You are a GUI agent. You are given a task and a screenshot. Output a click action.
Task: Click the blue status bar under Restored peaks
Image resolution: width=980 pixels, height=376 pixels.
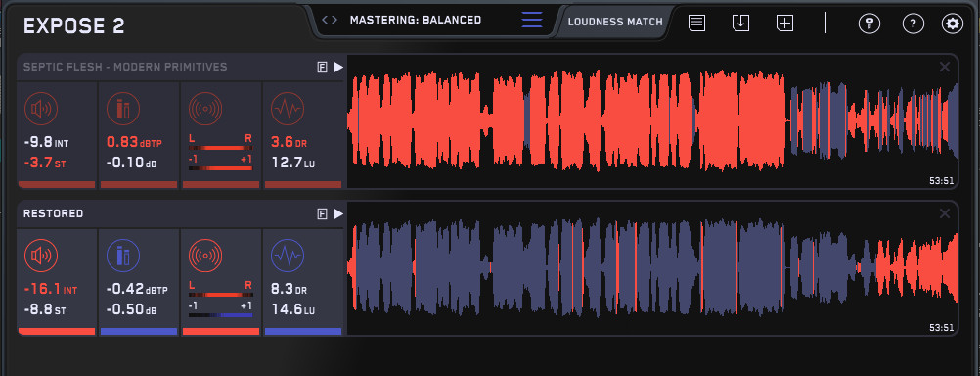[139, 332]
